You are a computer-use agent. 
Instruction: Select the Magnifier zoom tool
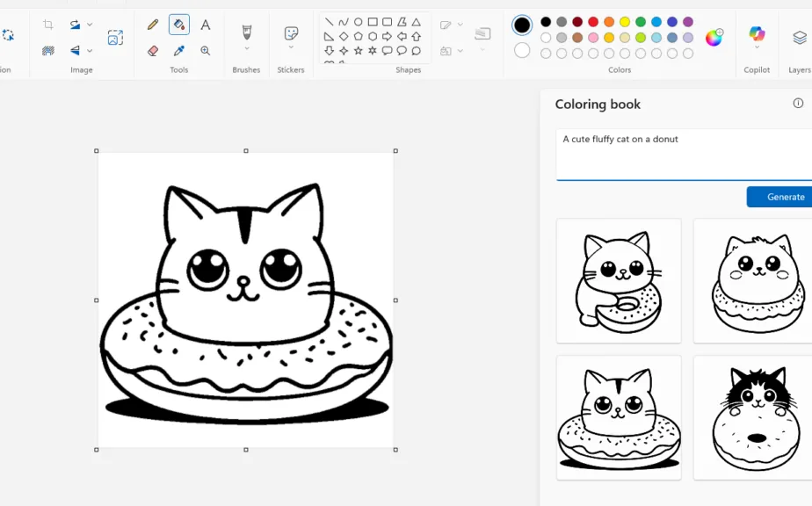pyautogui.click(x=206, y=51)
